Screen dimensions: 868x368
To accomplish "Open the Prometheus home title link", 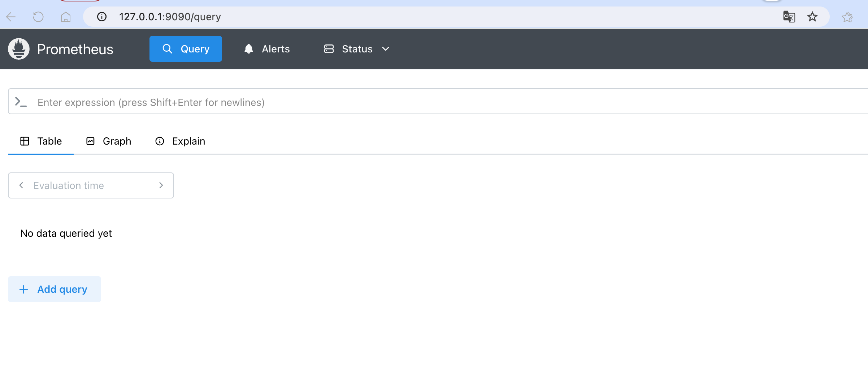I will pyautogui.click(x=75, y=49).
